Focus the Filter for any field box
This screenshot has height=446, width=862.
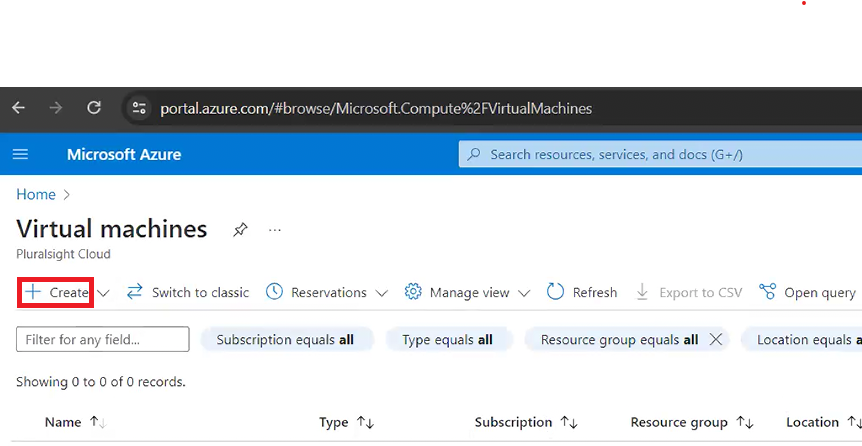coord(102,340)
